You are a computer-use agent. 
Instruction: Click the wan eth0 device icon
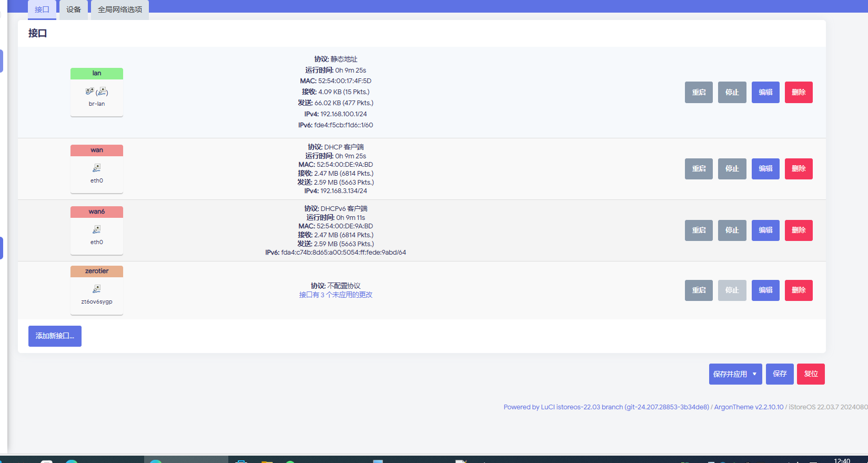click(97, 168)
